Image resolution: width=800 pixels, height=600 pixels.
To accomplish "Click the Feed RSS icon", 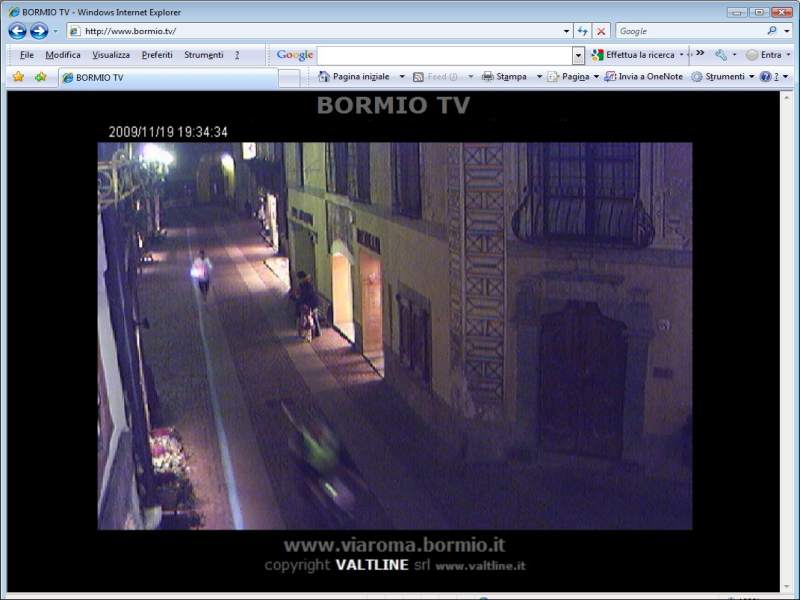I will tap(418, 77).
